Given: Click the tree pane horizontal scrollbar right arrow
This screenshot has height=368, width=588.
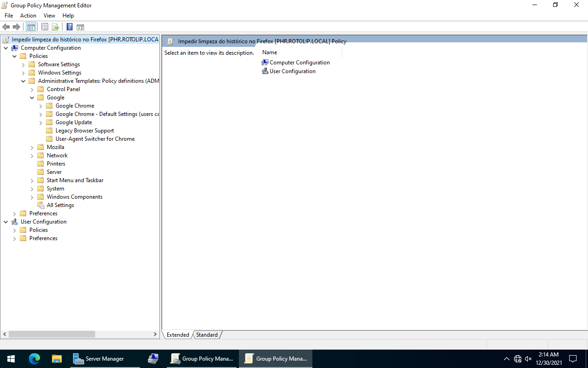Looking at the screenshot, I should [x=155, y=334].
